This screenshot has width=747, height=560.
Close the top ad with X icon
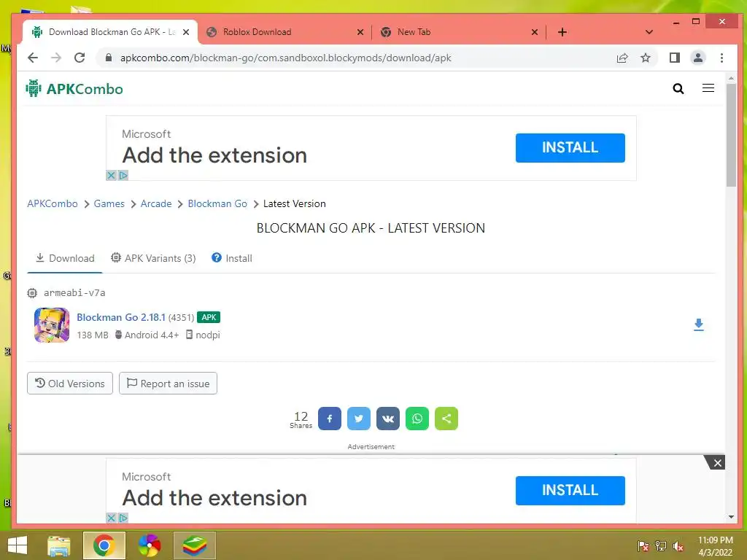[111, 175]
